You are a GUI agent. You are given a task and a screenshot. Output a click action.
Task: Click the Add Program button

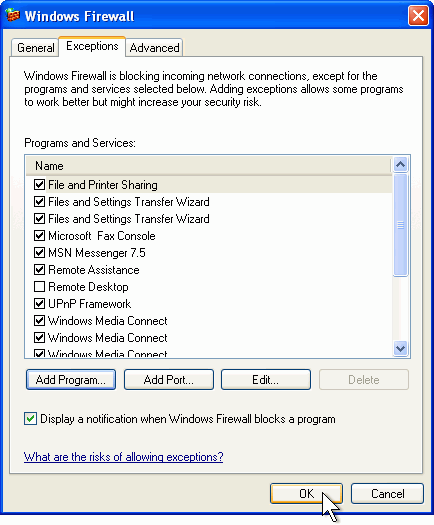[71, 380]
